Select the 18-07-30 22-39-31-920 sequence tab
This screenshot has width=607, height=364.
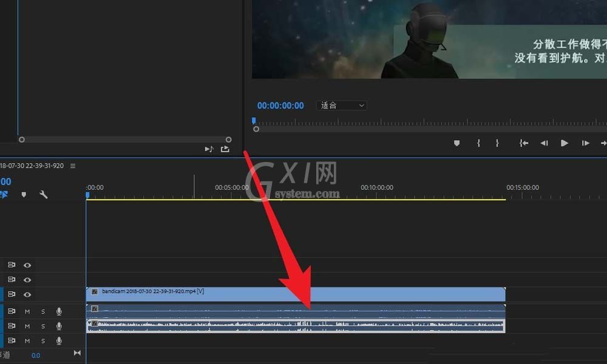32,166
